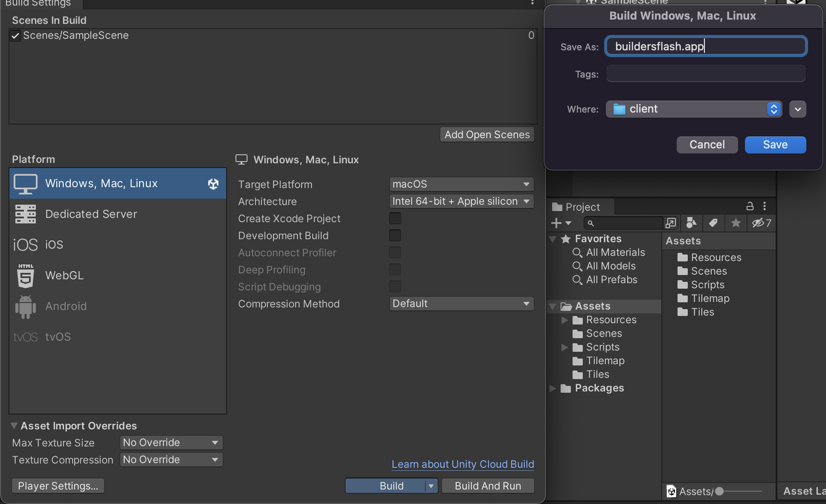Open the Where client folder popup
The height and width of the screenshot is (504, 826).
pos(694,109)
